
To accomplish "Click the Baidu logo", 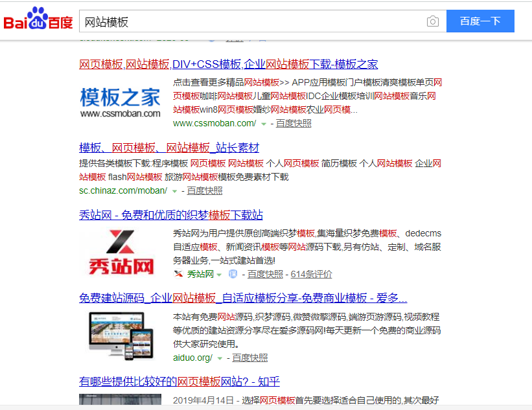I will (x=38, y=19).
